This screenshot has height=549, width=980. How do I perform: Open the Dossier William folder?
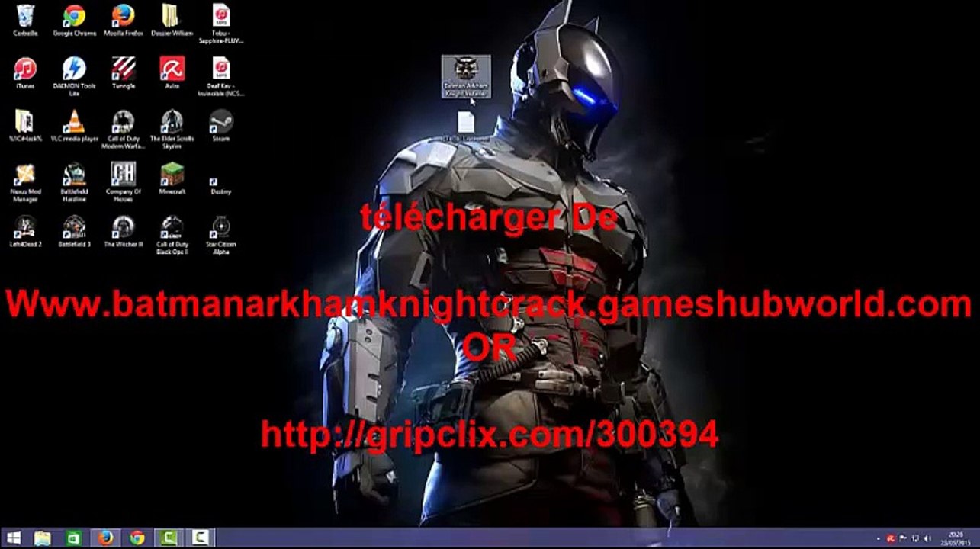(172, 21)
